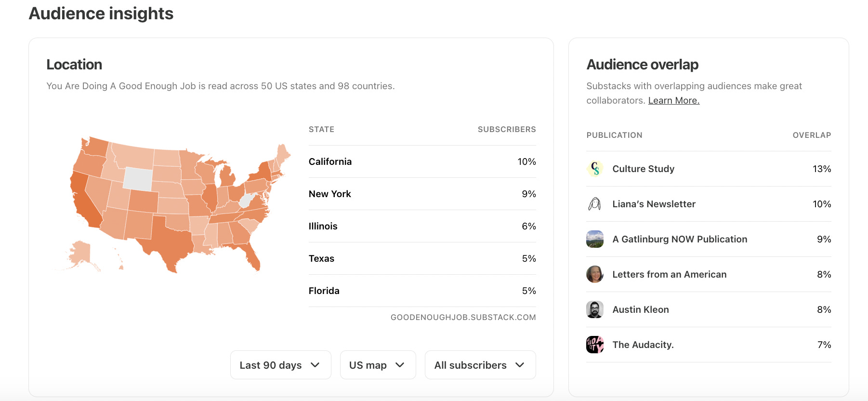The width and height of the screenshot is (868, 401).
Task: Click Culture Study's 13% overlap value
Action: (x=822, y=169)
